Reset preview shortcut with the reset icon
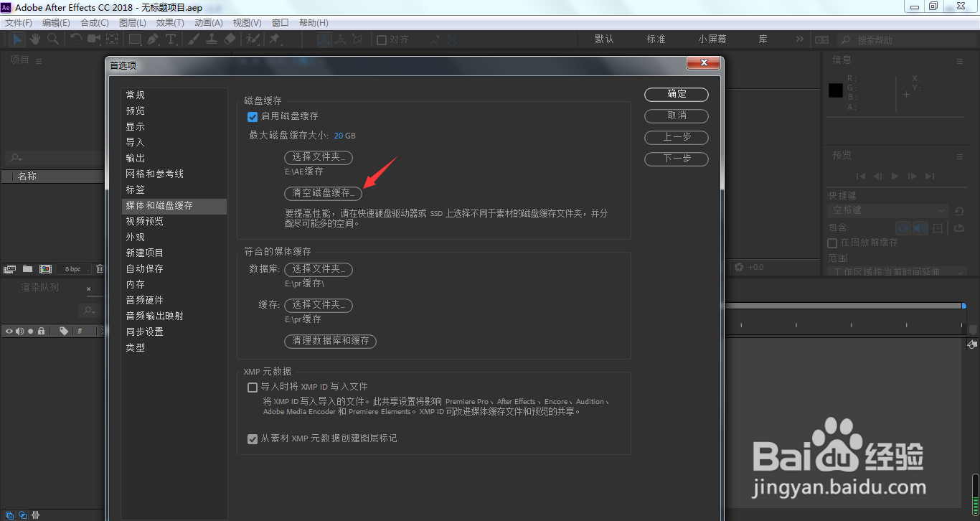This screenshot has height=521, width=980. pyautogui.click(x=959, y=211)
